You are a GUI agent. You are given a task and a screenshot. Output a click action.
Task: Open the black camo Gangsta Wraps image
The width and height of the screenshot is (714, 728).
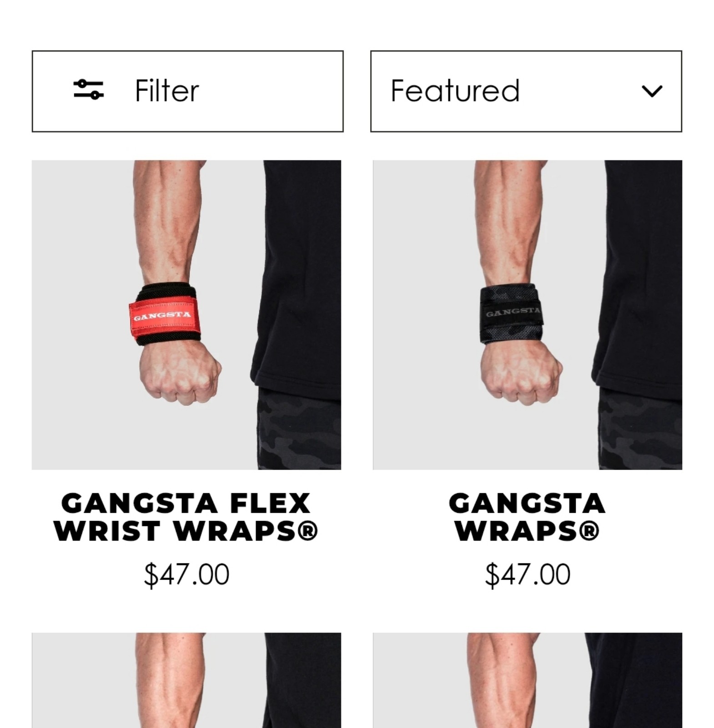(528, 314)
